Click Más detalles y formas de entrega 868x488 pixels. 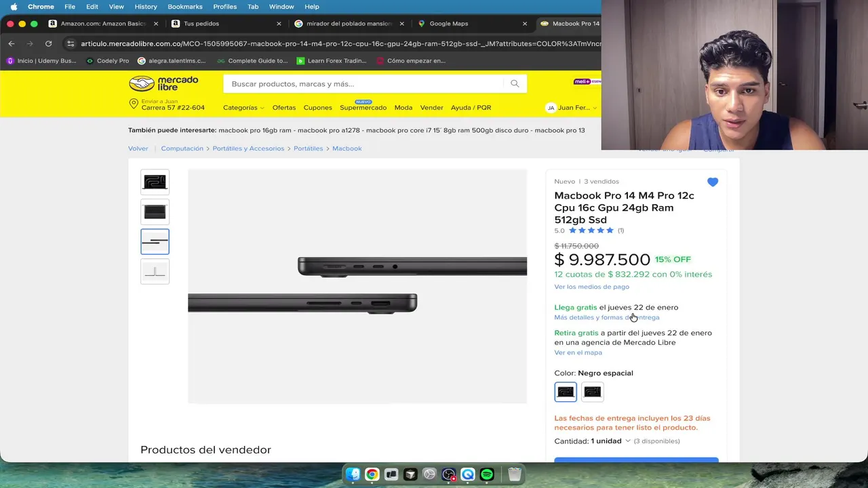(x=607, y=317)
